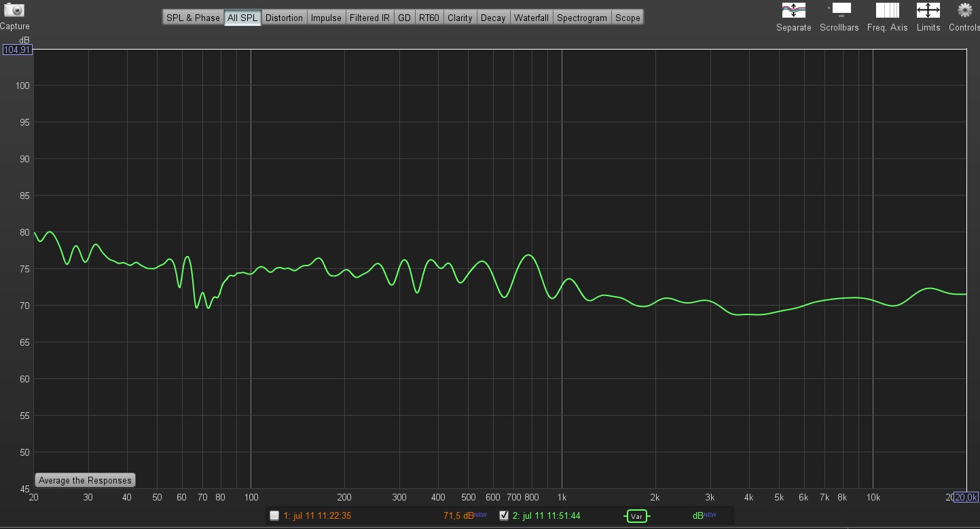Open the Spectrogram tab

pos(582,18)
